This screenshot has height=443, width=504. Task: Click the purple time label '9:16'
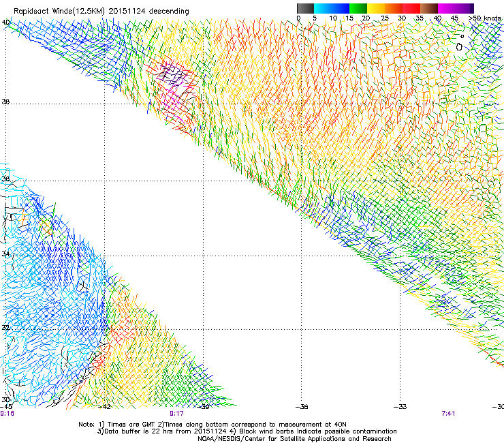pyautogui.click(x=7, y=414)
